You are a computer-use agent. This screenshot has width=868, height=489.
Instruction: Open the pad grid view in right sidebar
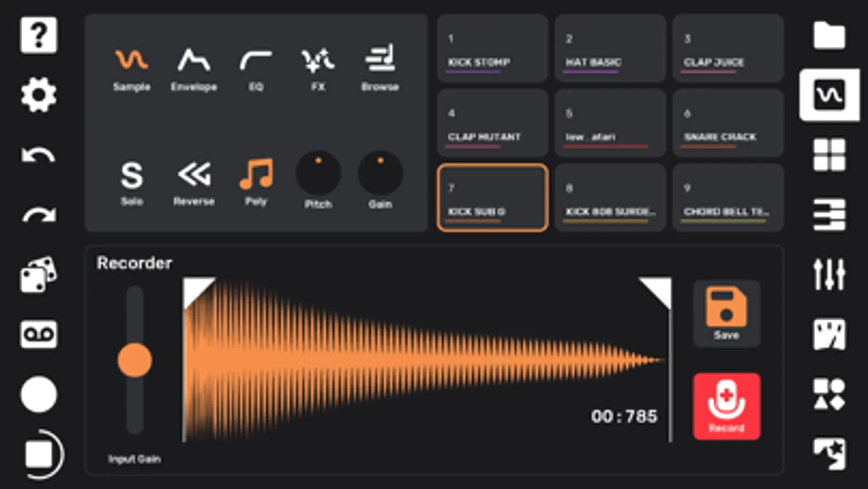coord(829,155)
